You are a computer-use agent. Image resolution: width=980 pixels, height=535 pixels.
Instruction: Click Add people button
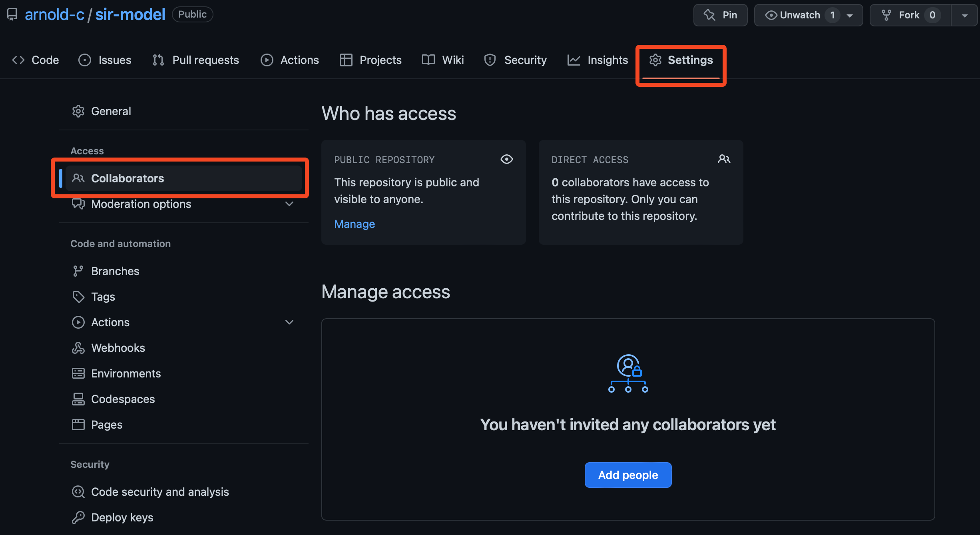coord(628,475)
